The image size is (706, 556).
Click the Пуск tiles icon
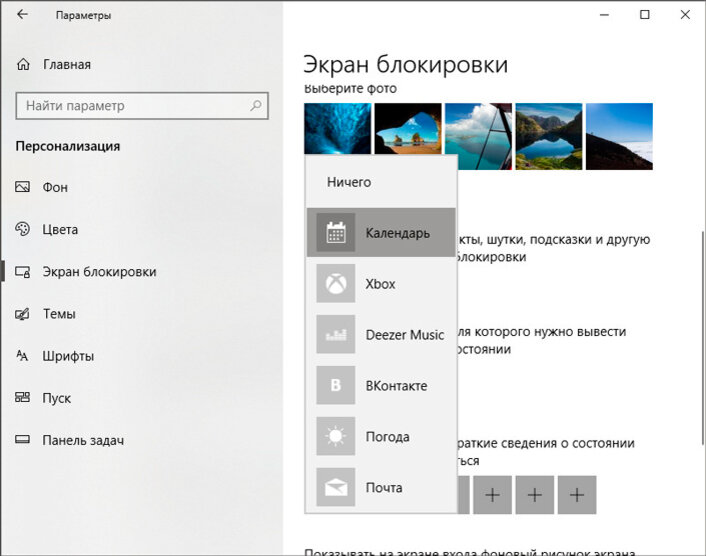pyautogui.click(x=23, y=397)
